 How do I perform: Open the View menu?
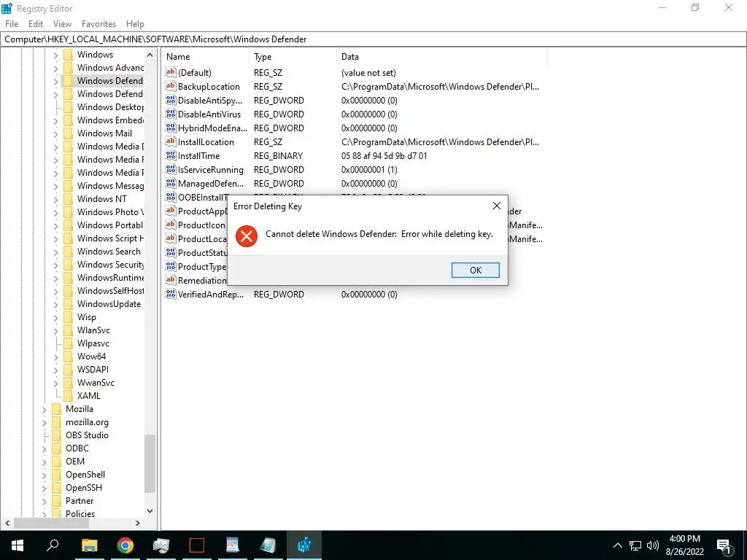click(62, 24)
